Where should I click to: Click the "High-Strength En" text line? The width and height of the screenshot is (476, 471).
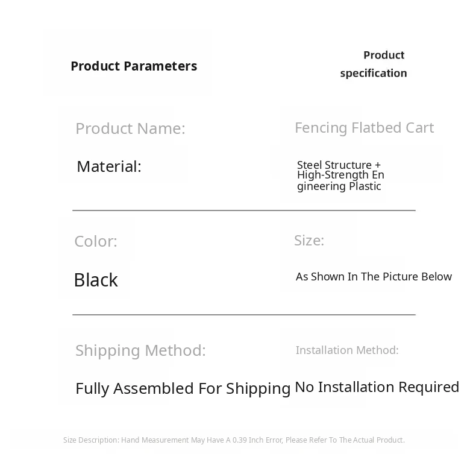coord(340,175)
